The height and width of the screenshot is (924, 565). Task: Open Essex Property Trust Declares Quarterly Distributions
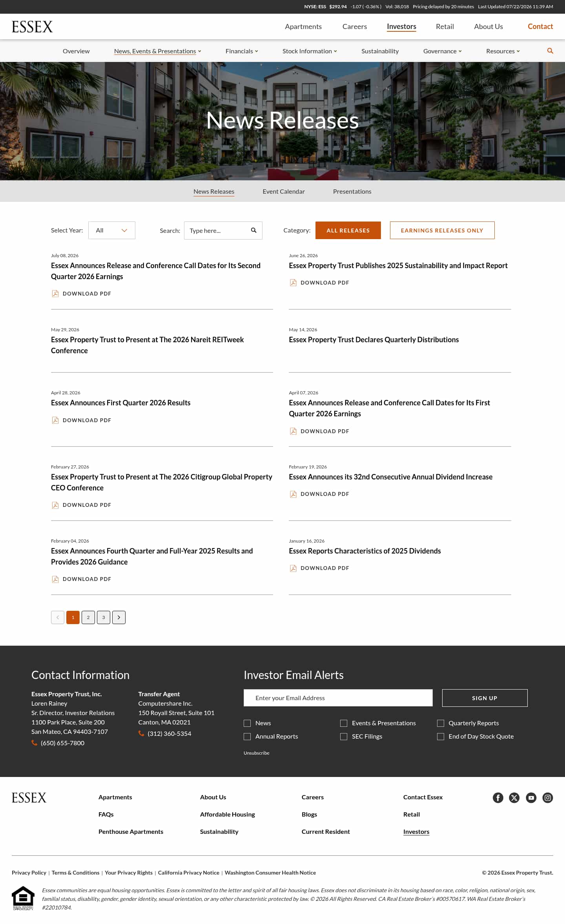pos(374,340)
